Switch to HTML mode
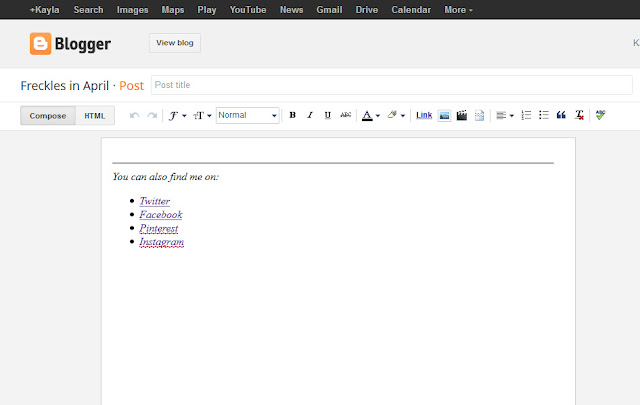The image size is (640, 405). [95, 116]
